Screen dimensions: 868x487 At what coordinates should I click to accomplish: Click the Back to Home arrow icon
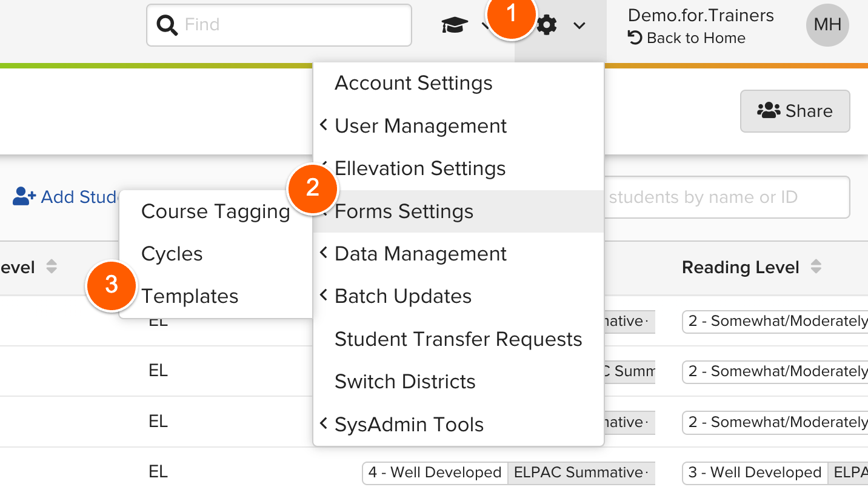pyautogui.click(x=635, y=38)
